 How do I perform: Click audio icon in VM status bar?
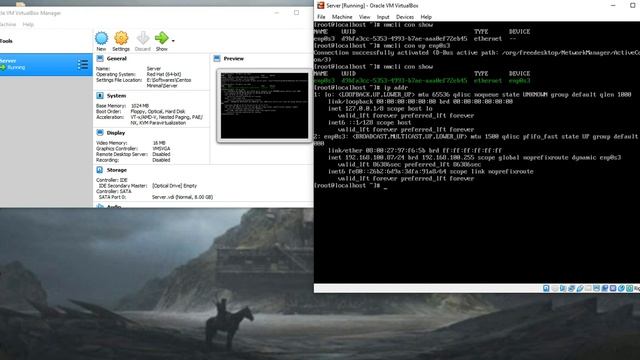click(x=563, y=289)
